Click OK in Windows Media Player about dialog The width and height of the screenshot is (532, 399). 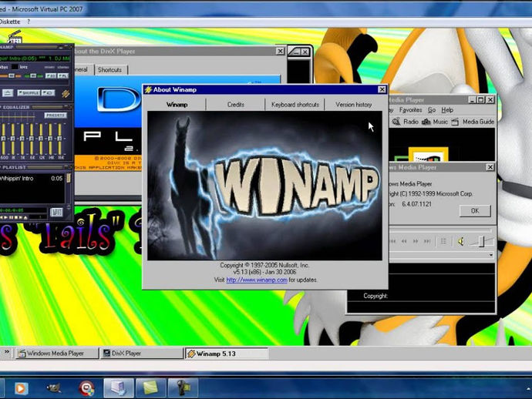click(x=475, y=211)
